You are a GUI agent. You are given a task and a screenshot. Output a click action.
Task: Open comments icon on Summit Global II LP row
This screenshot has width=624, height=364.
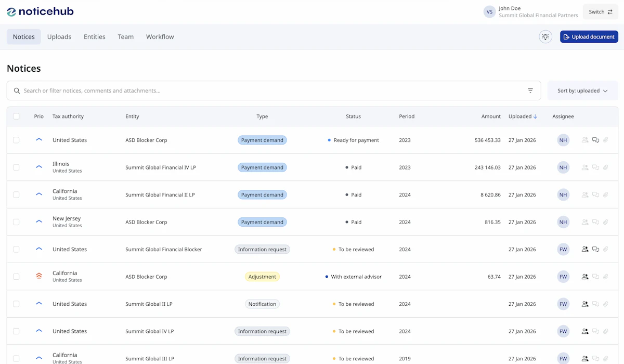(595, 304)
